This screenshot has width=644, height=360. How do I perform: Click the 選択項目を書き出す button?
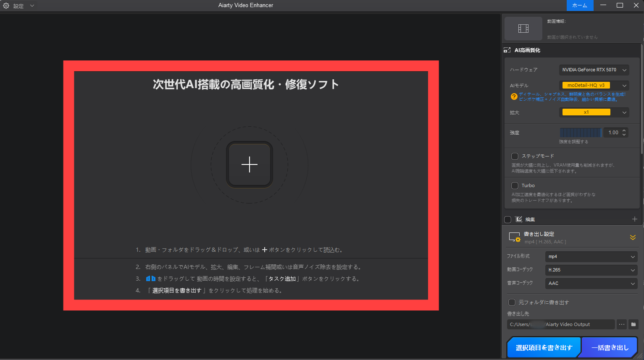pos(544,347)
